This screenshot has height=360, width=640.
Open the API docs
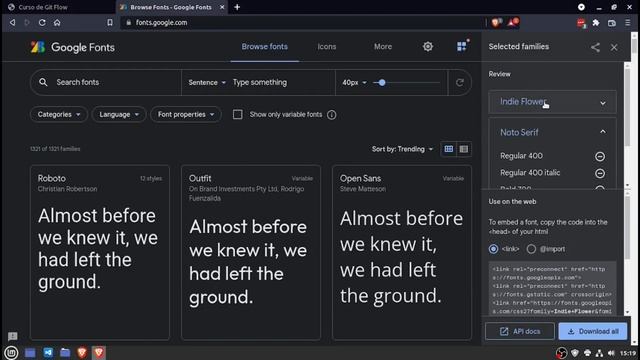[520, 331]
